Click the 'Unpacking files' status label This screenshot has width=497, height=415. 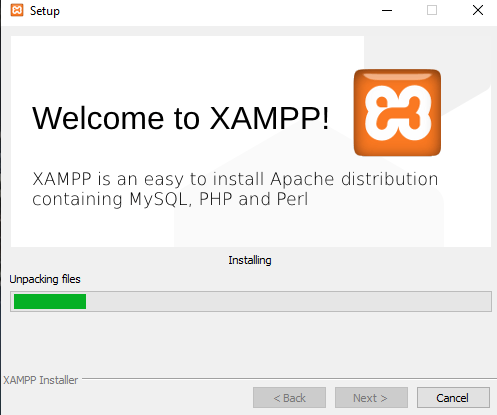pos(45,279)
